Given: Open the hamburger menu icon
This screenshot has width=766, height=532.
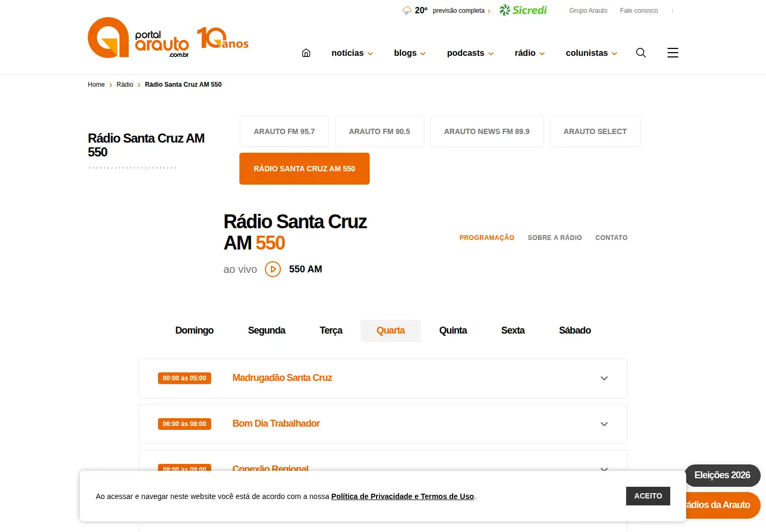Looking at the screenshot, I should pyautogui.click(x=673, y=53).
